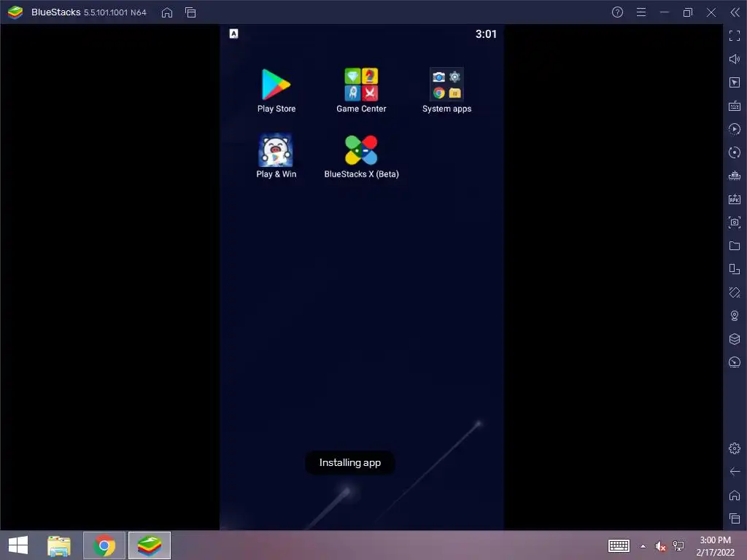Click the home icon in BlueStacks title bar
The height and width of the screenshot is (560, 747).
(167, 12)
